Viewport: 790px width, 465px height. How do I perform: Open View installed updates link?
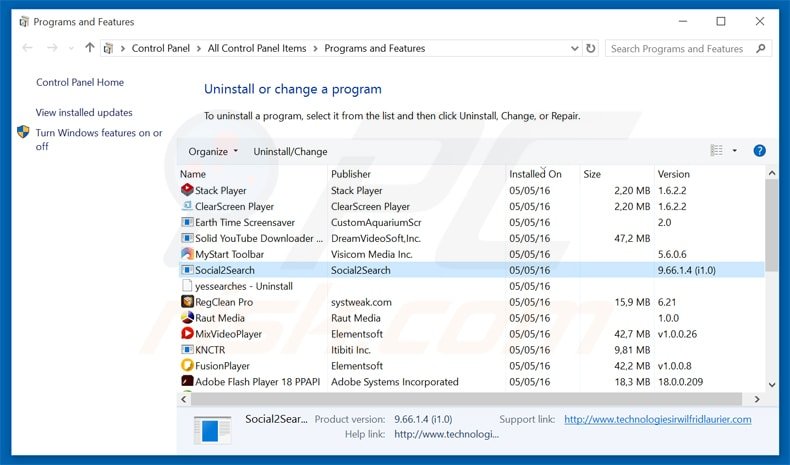tap(84, 112)
